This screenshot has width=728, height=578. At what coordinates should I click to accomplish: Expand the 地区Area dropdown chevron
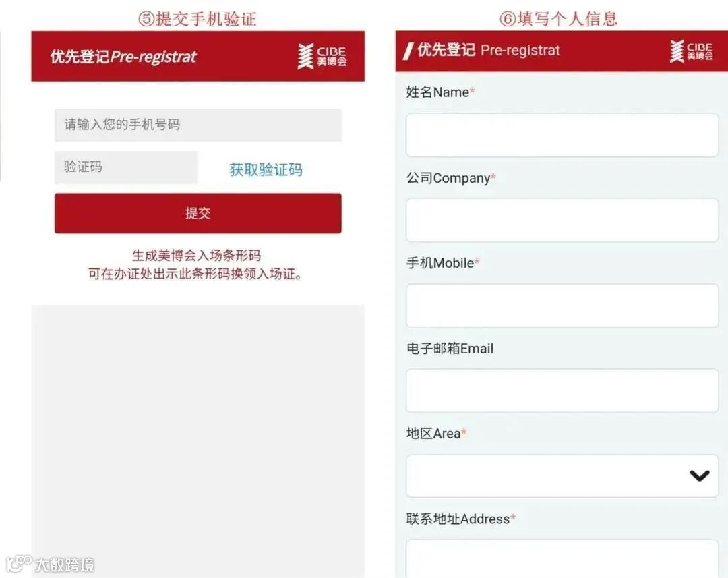(699, 475)
